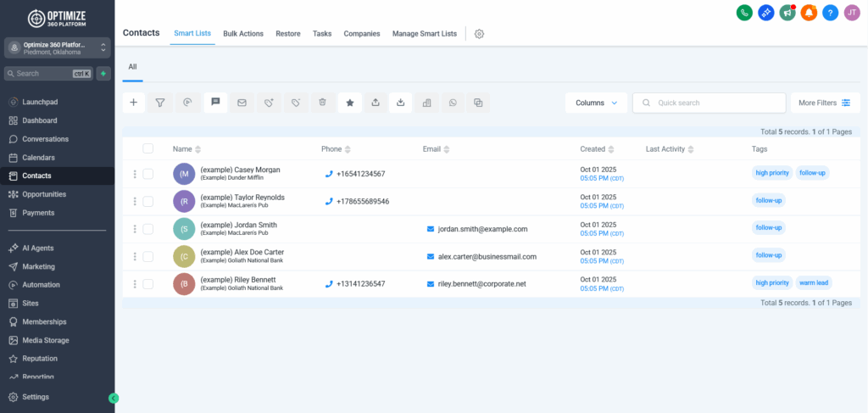Click alex.carter@businessmail.com email
Viewport: 868px width, 413px height.
pos(487,257)
